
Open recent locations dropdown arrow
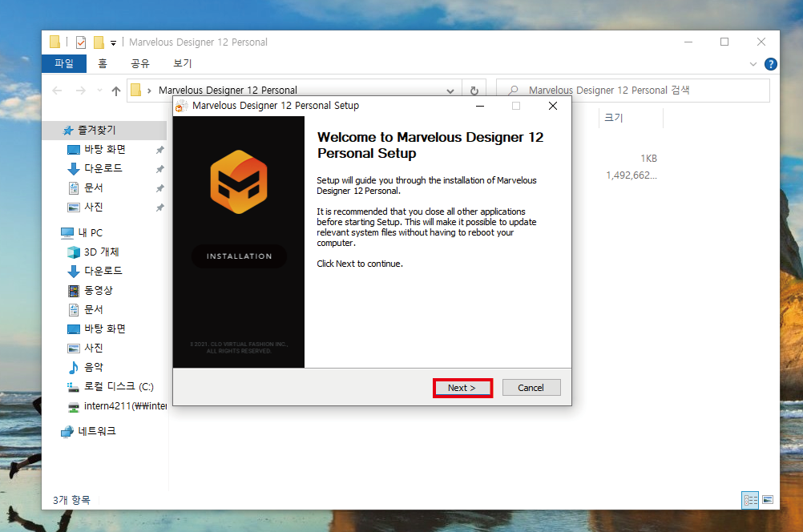[99, 91]
